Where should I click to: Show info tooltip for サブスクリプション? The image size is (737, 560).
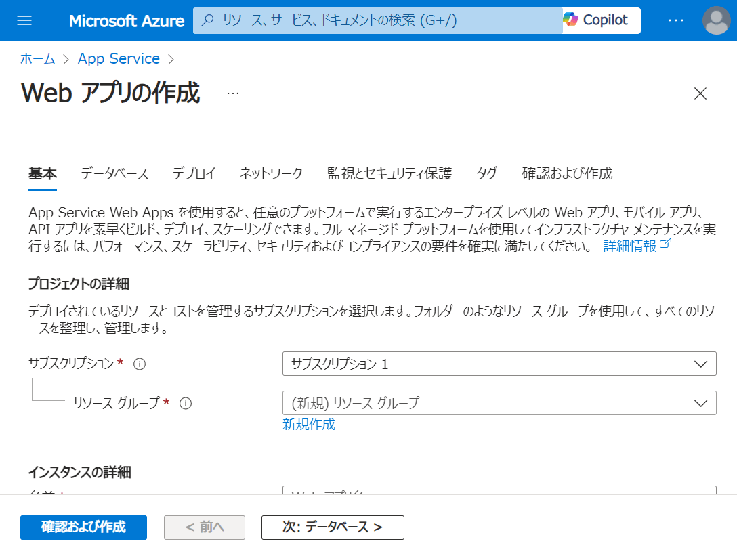coord(140,364)
